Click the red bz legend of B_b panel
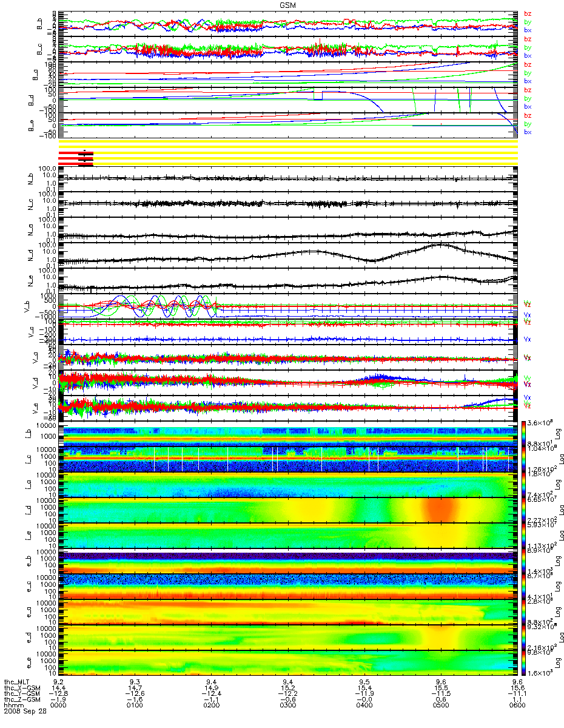 click(527, 13)
